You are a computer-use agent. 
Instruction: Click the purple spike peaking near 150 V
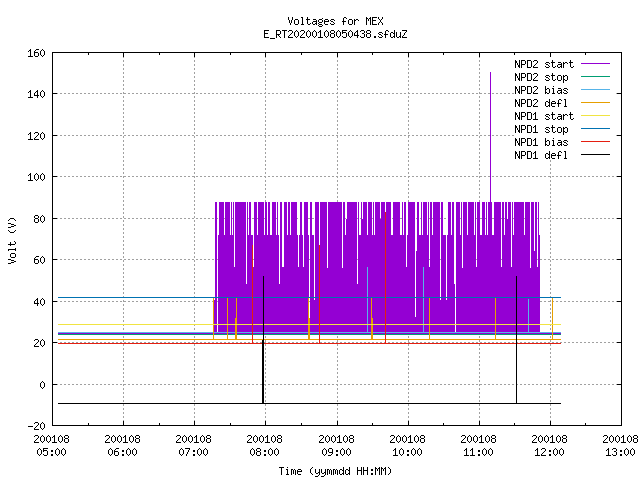click(490, 137)
